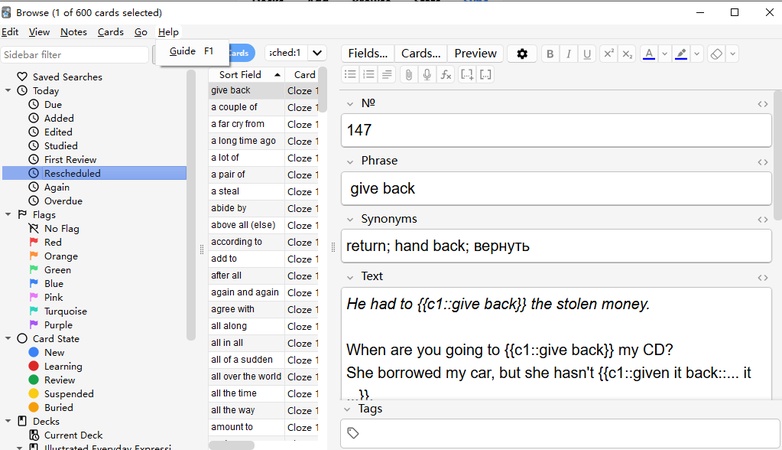Apply superscript formatting
The width and height of the screenshot is (782, 450).
coord(608,54)
